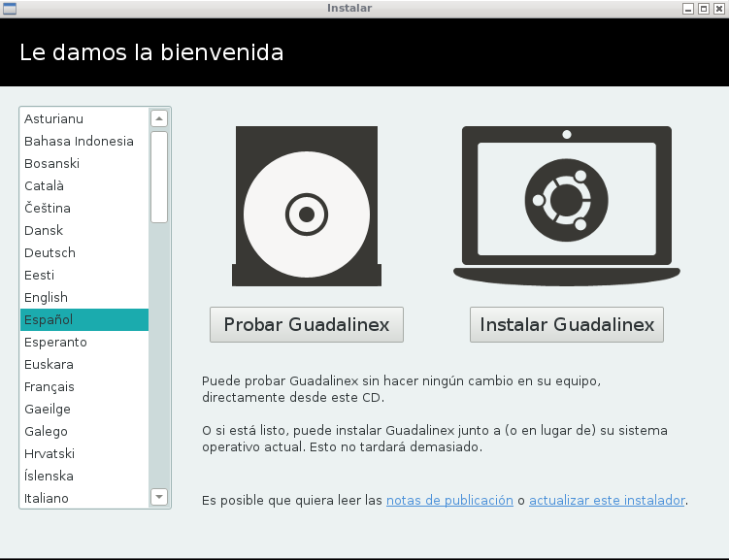Select Dansk language
The width and height of the screenshot is (729, 560).
[84, 231]
